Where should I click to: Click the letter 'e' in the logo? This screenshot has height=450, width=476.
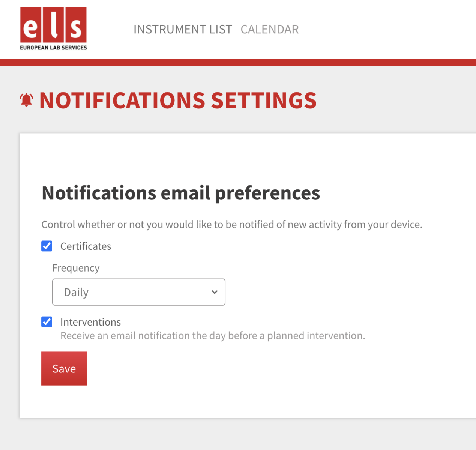[x=30, y=27]
